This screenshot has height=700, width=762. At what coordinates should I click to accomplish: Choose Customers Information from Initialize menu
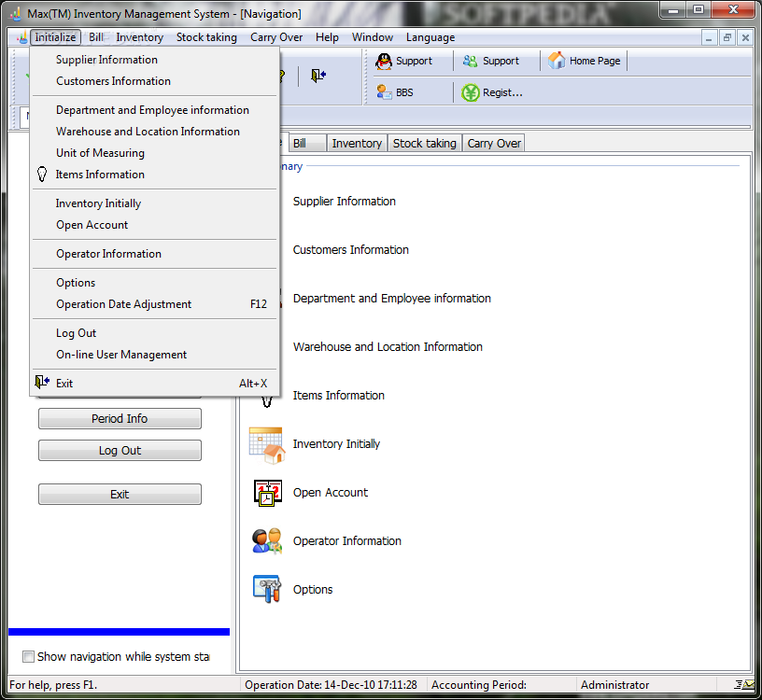tap(154, 81)
